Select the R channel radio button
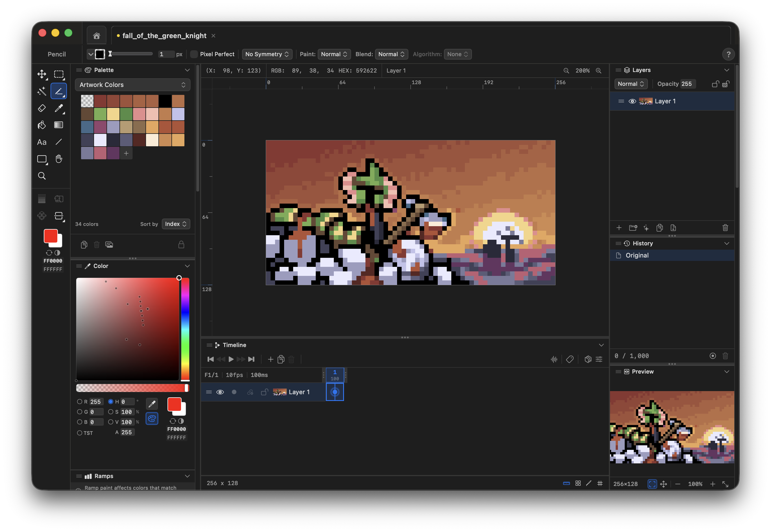 [79, 402]
